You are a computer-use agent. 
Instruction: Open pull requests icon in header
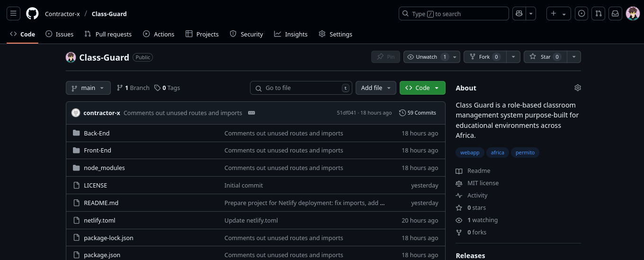pyautogui.click(x=599, y=14)
